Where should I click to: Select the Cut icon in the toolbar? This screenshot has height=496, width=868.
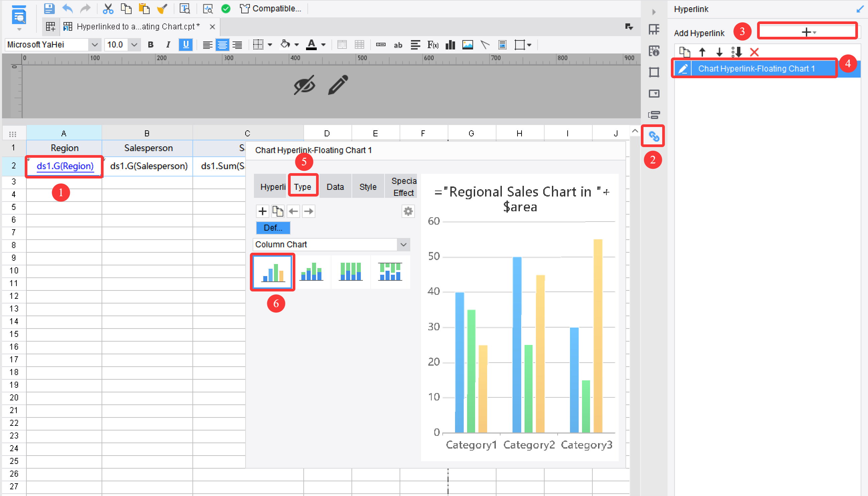(x=108, y=8)
